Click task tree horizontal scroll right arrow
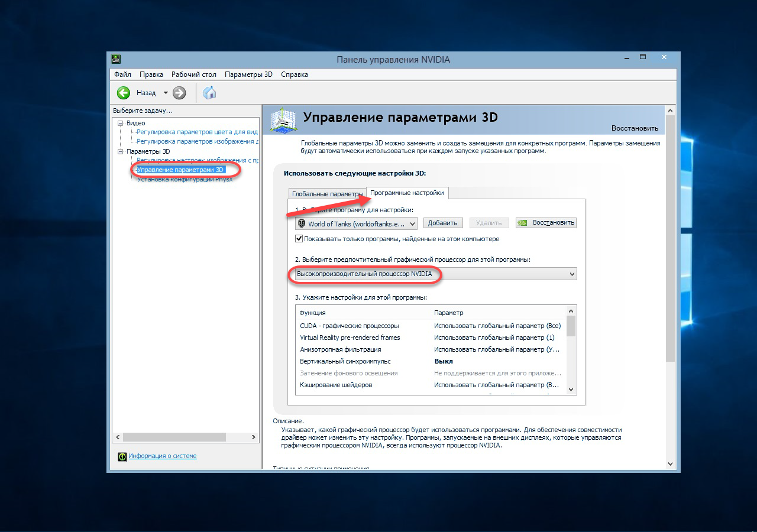Screen dimensions: 757x532 coord(254,437)
